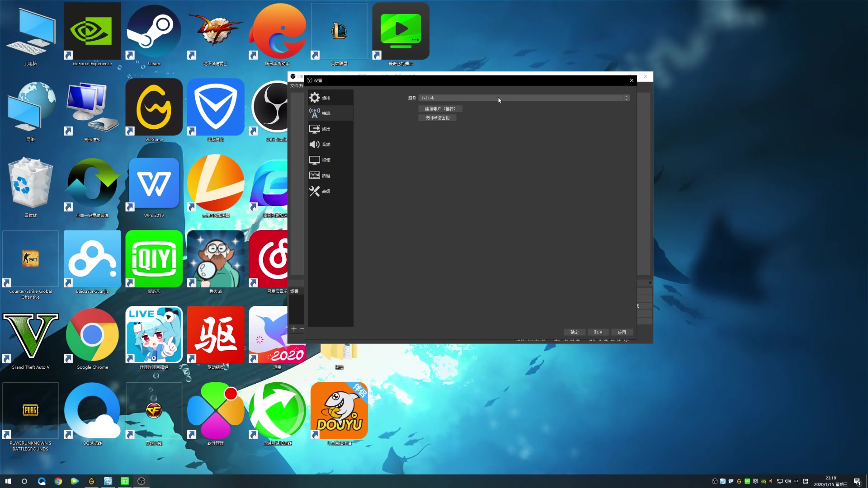This screenshot has height=488, width=868.
Task: Click the 连接帐户（推荐）button
Action: (x=440, y=109)
